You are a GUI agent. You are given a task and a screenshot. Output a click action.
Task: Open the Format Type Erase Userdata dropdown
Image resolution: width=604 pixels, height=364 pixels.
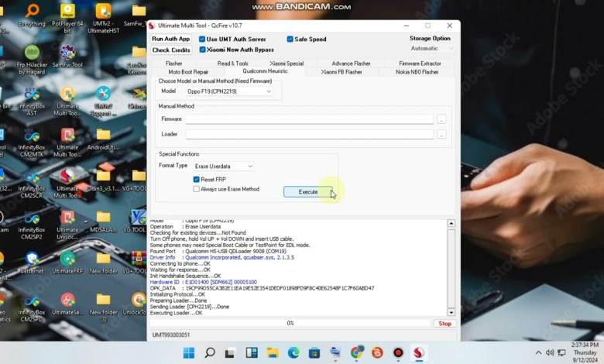[224, 166]
